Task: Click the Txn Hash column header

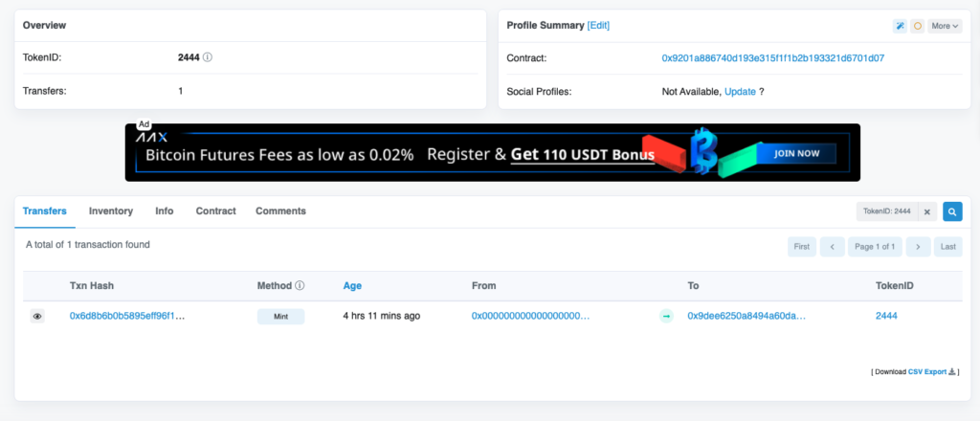Action: [92, 286]
